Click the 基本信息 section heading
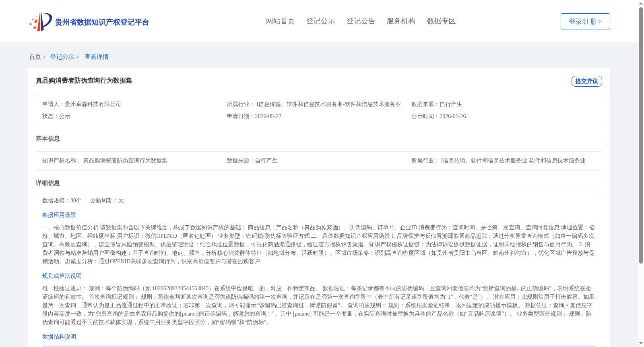The image size is (644, 347). coord(48,139)
